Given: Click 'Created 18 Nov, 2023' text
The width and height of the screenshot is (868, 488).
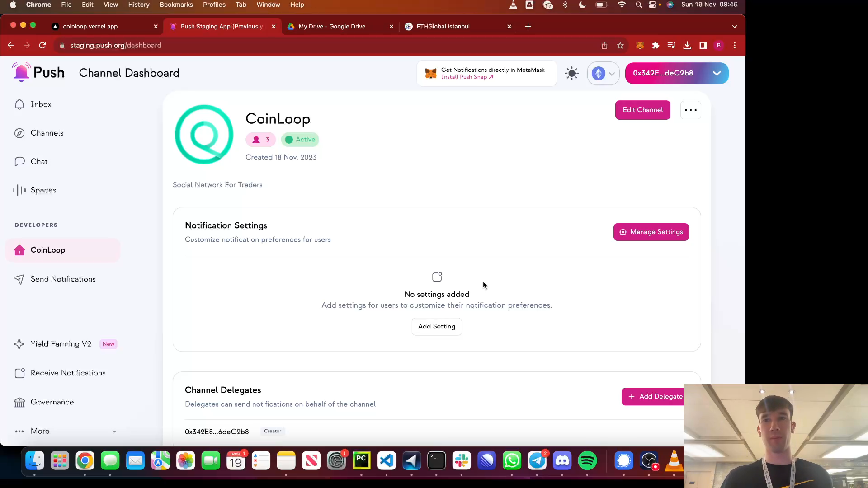Looking at the screenshot, I should pyautogui.click(x=281, y=157).
